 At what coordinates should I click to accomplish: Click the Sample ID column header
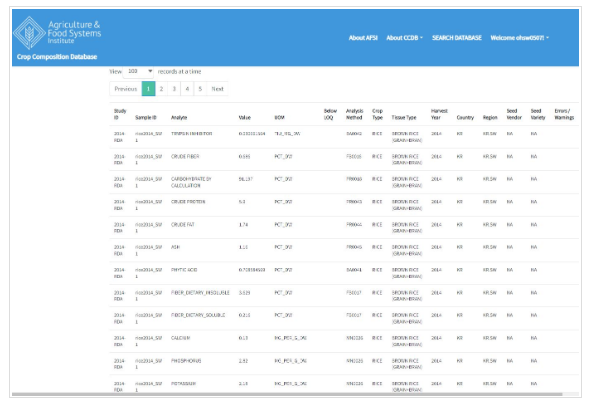pyautogui.click(x=146, y=118)
